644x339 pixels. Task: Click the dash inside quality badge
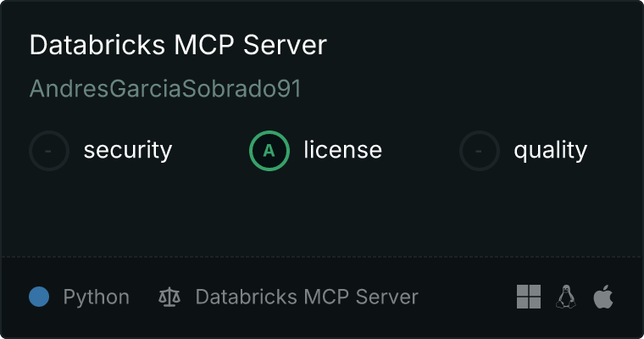479,151
